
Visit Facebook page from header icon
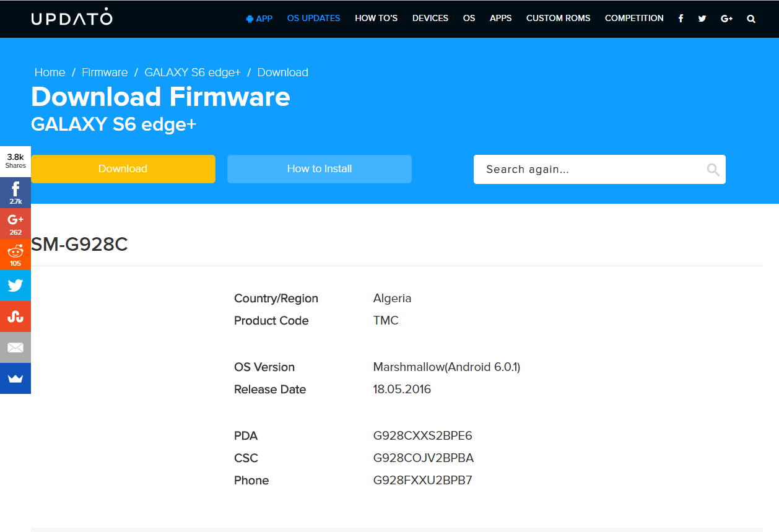(x=681, y=19)
